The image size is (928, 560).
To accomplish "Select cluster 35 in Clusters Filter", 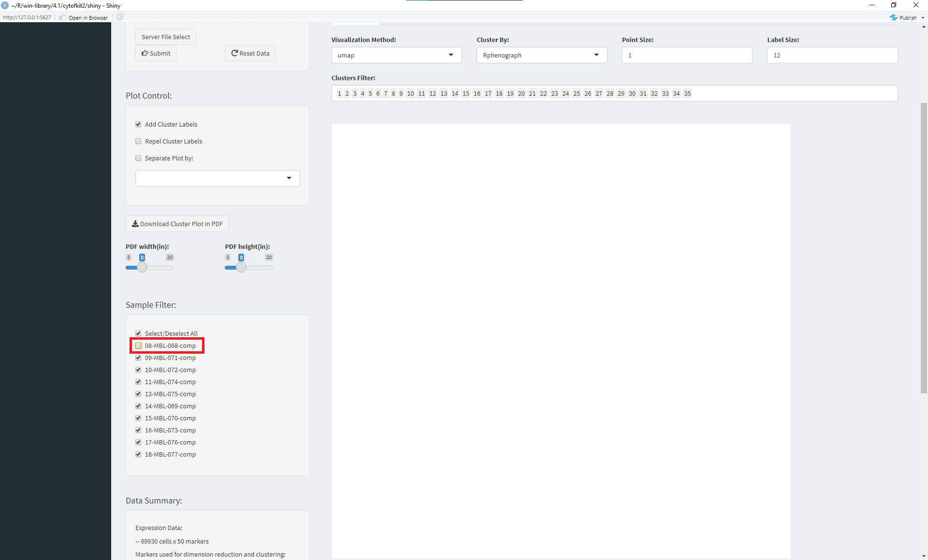I will coord(687,93).
